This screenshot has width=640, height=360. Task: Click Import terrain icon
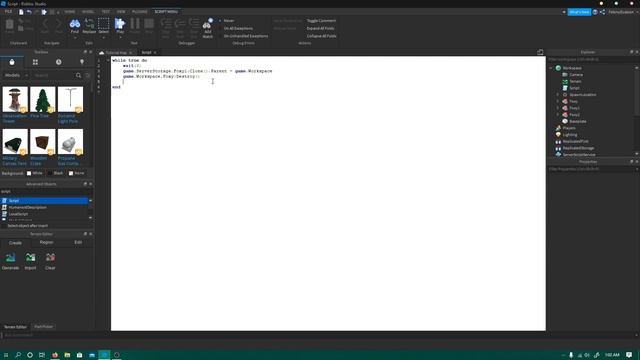tap(30, 258)
